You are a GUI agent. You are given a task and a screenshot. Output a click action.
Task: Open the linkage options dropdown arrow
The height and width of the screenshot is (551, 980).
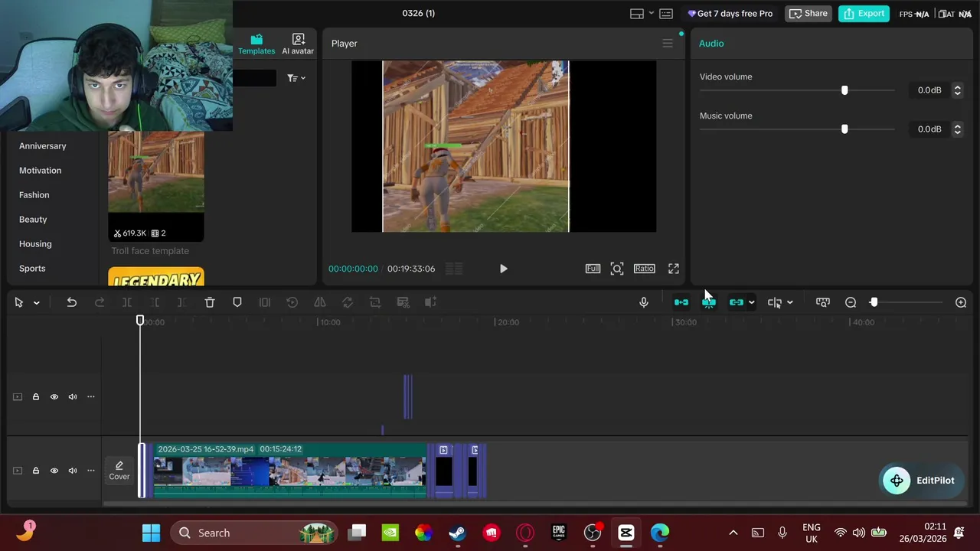tap(751, 303)
